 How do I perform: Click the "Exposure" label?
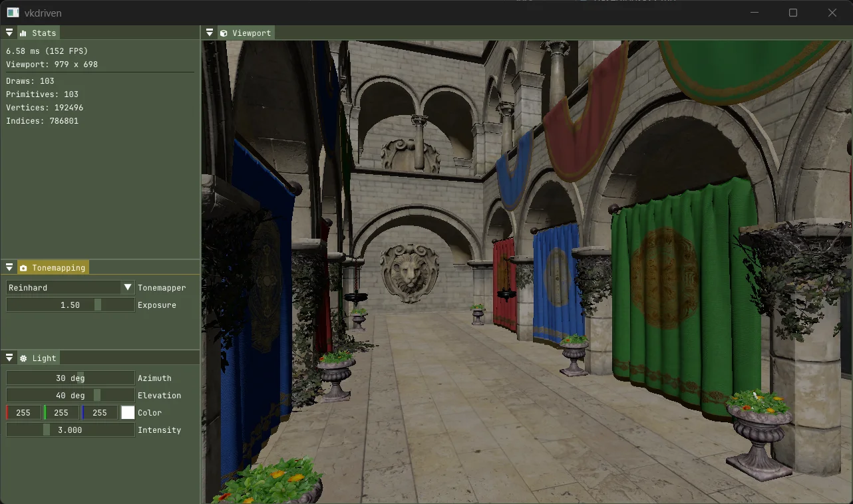pyautogui.click(x=157, y=305)
